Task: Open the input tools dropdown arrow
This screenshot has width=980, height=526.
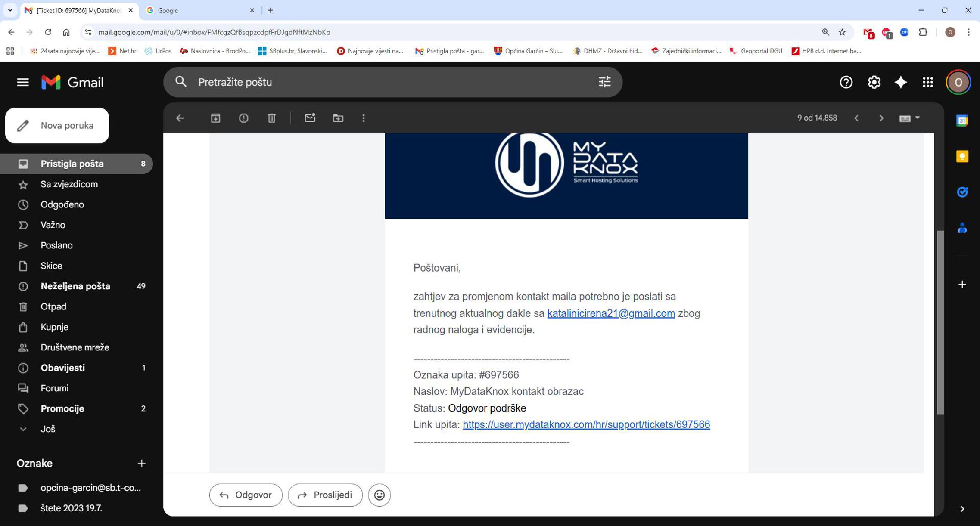Action: click(x=918, y=118)
